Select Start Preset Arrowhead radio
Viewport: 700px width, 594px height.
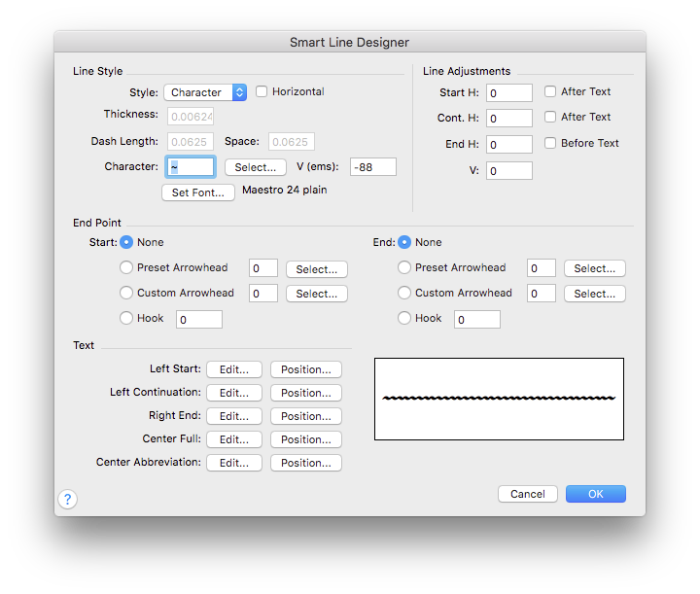coord(126,267)
